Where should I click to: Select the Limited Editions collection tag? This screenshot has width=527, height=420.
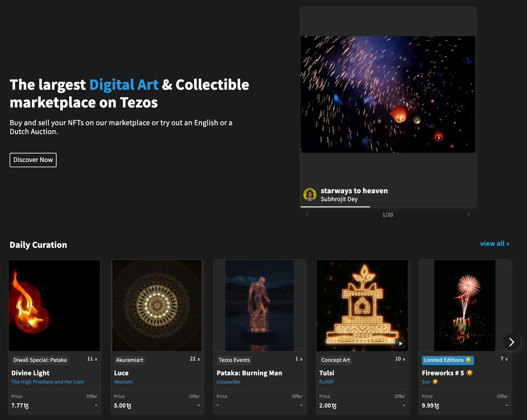coord(448,360)
